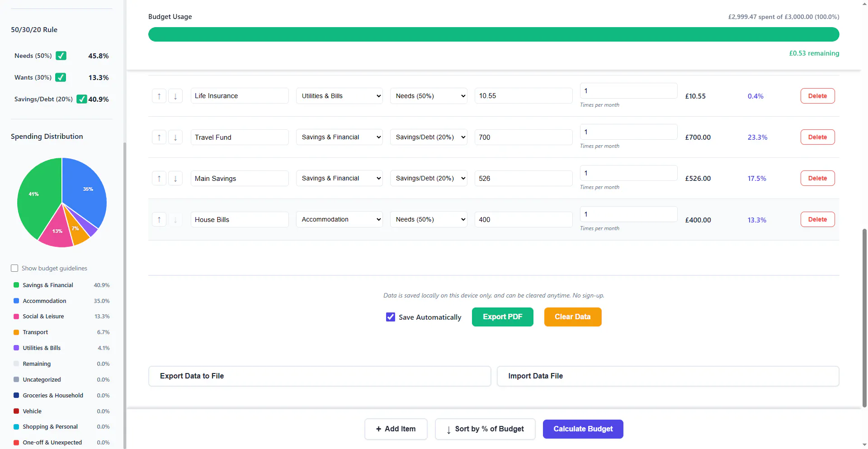This screenshot has width=868, height=449.
Task: Open Import Data File
Action: pos(668,376)
